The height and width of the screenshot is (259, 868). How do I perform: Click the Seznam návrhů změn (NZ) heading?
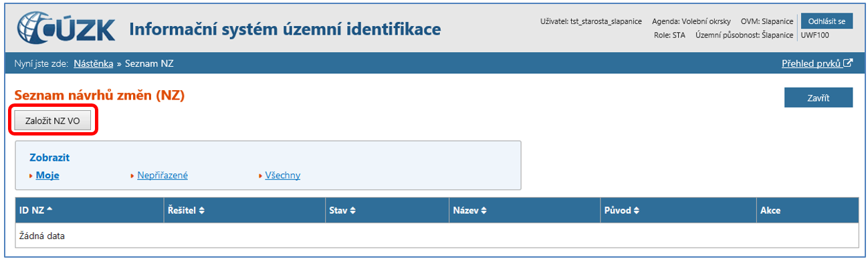point(99,96)
